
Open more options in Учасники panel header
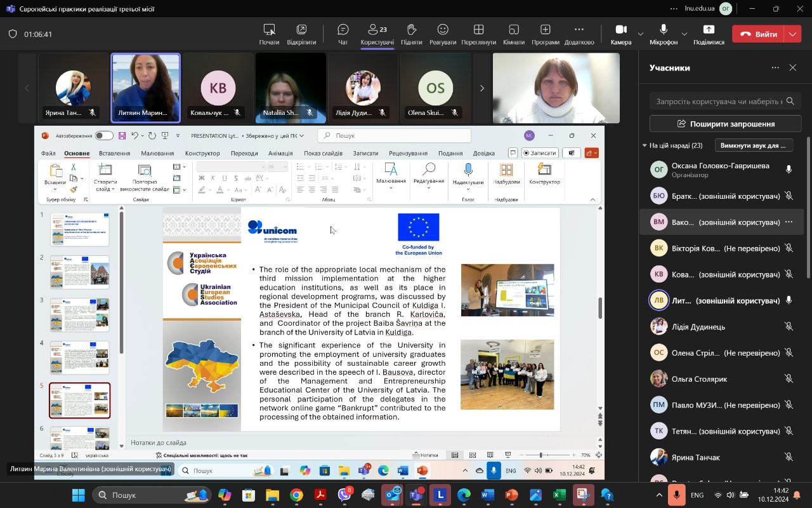(775, 67)
